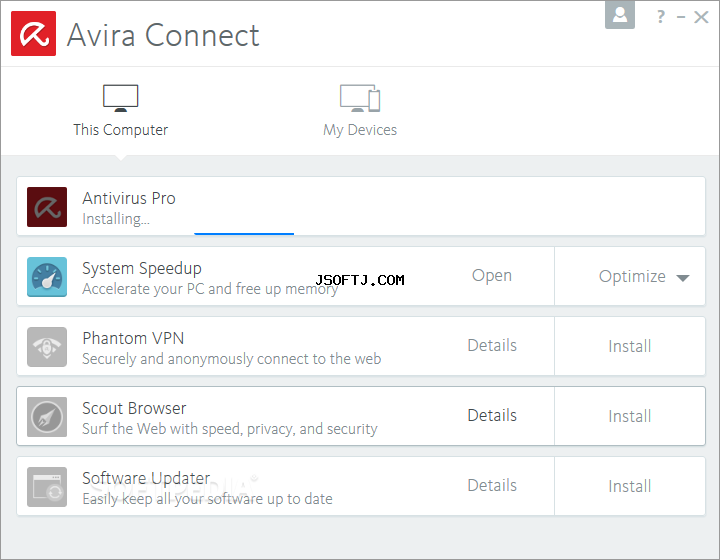Click 'Surf the Web with speed, privacy, and security'
Screen dimensions: 720x560
coord(230,429)
